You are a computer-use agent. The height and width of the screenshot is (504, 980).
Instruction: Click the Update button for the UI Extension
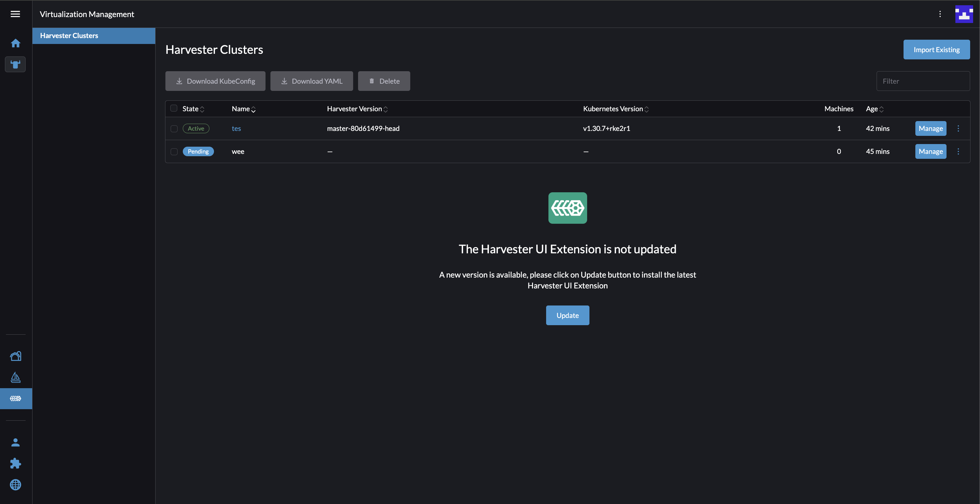point(567,315)
